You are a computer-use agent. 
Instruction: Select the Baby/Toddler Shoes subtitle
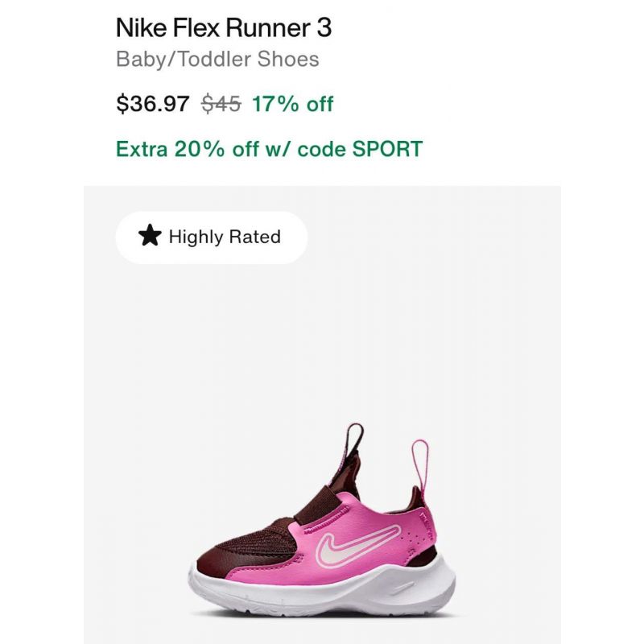[x=217, y=59]
